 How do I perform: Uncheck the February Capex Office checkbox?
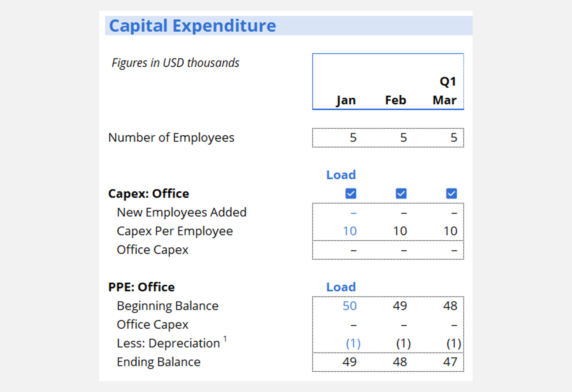401,194
